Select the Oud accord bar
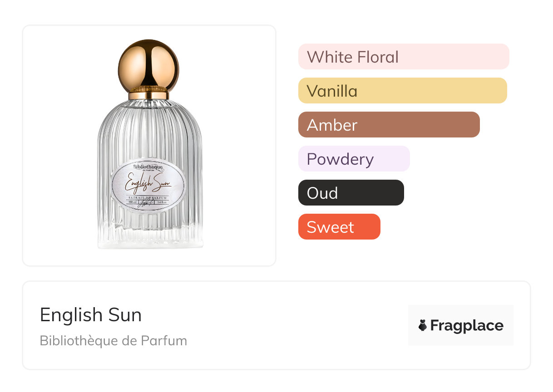 coord(351,193)
